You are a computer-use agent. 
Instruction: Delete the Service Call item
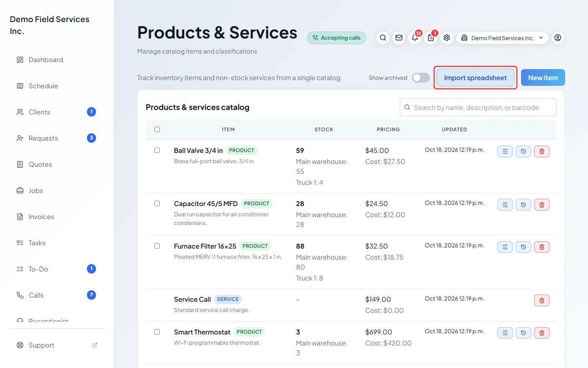542,300
